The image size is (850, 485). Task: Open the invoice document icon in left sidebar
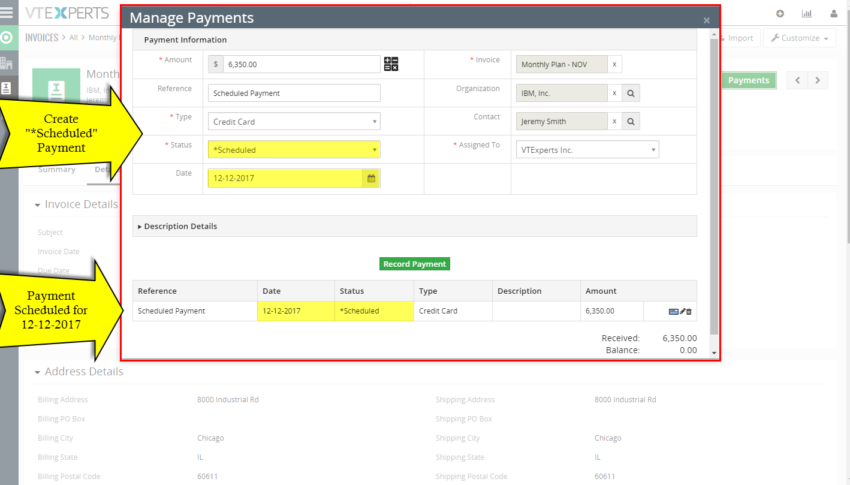7,88
